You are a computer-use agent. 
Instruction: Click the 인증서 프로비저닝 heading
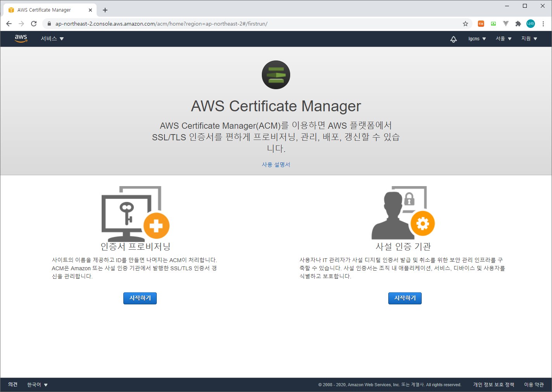coord(135,246)
